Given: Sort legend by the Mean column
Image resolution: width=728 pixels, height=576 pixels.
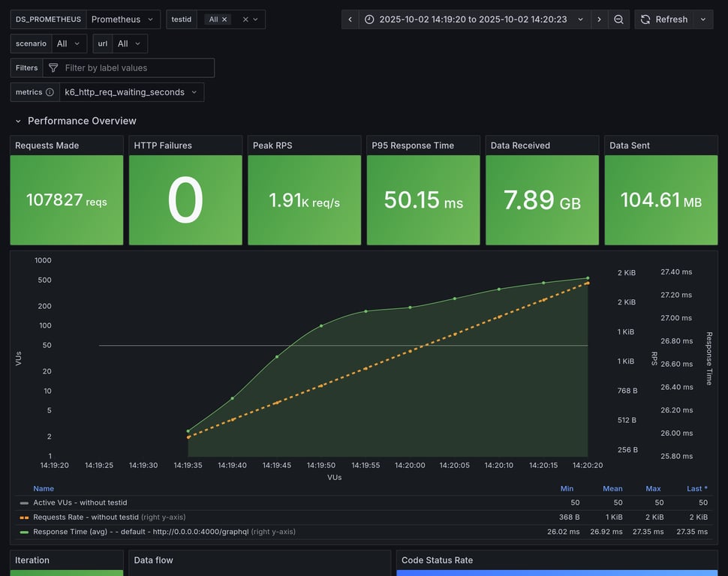Looking at the screenshot, I should coord(612,488).
